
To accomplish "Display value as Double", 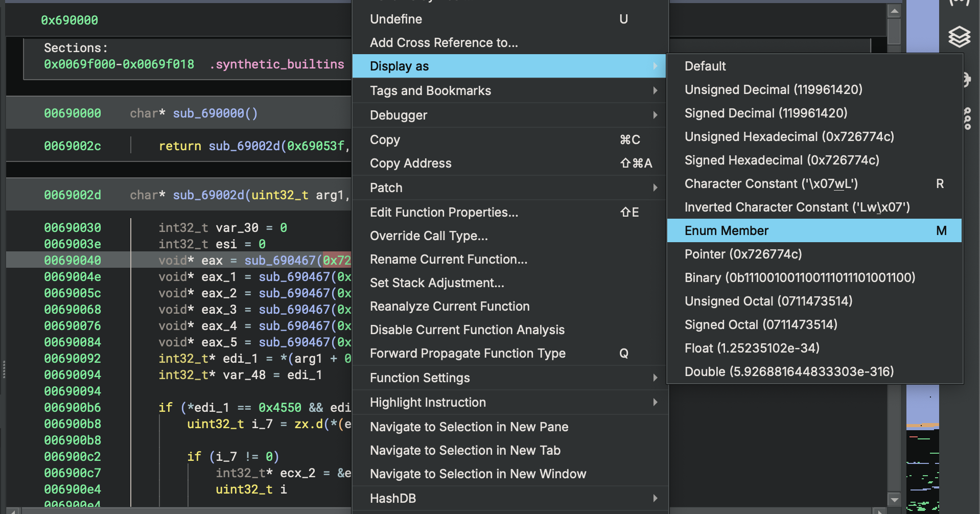I will 814,371.
